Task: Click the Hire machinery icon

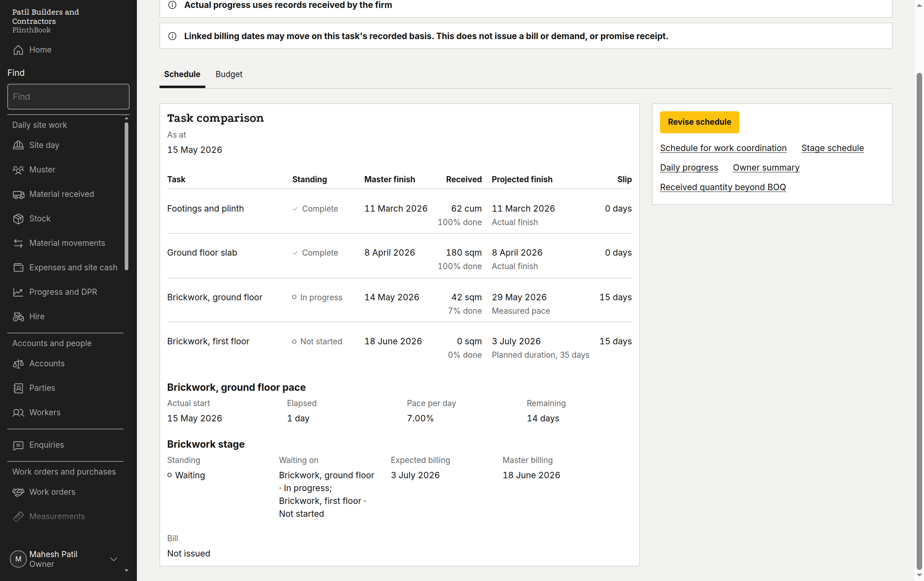Action: click(x=18, y=316)
